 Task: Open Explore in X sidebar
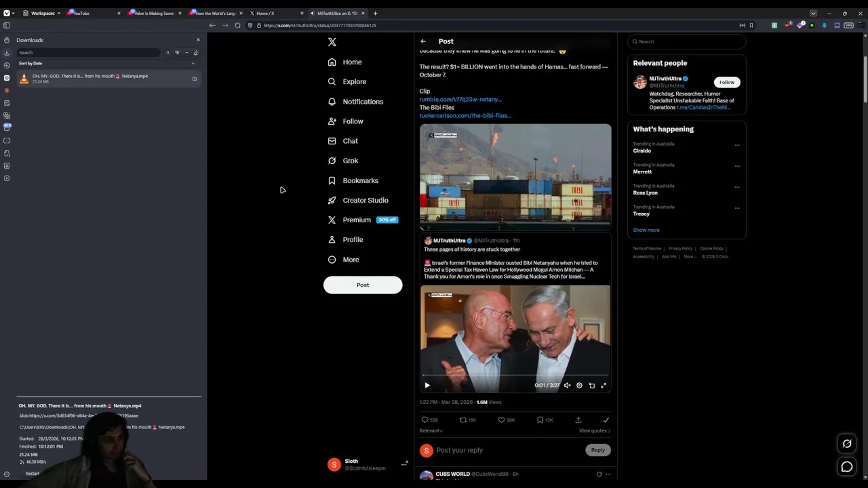tap(347, 81)
